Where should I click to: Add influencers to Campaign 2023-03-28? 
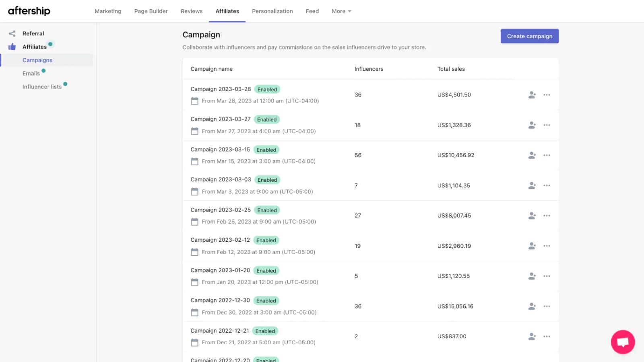(x=532, y=95)
